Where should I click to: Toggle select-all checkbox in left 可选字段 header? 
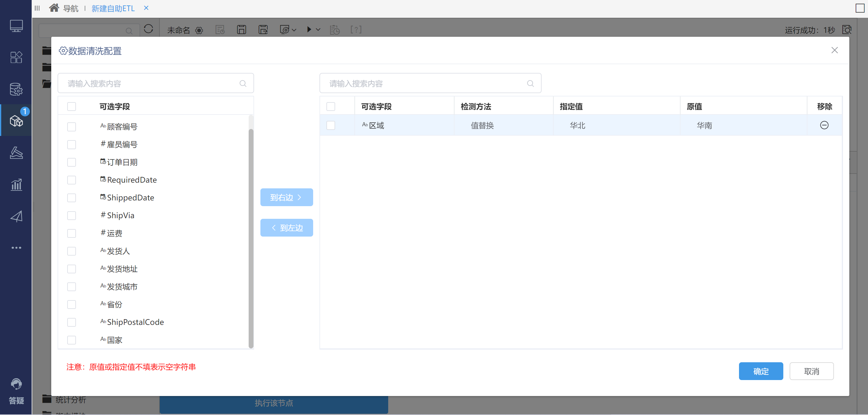pos(71,106)
